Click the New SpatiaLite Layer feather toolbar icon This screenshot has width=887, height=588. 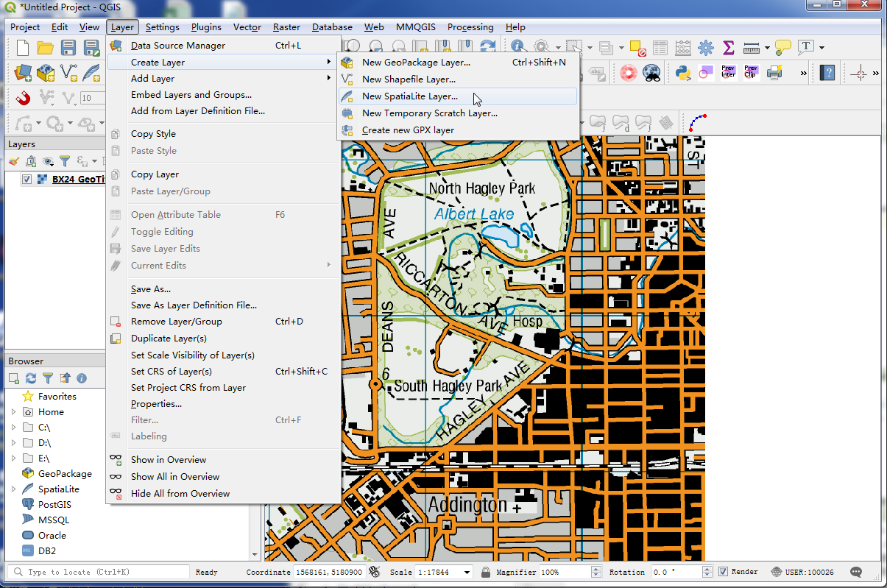[91, 73]
